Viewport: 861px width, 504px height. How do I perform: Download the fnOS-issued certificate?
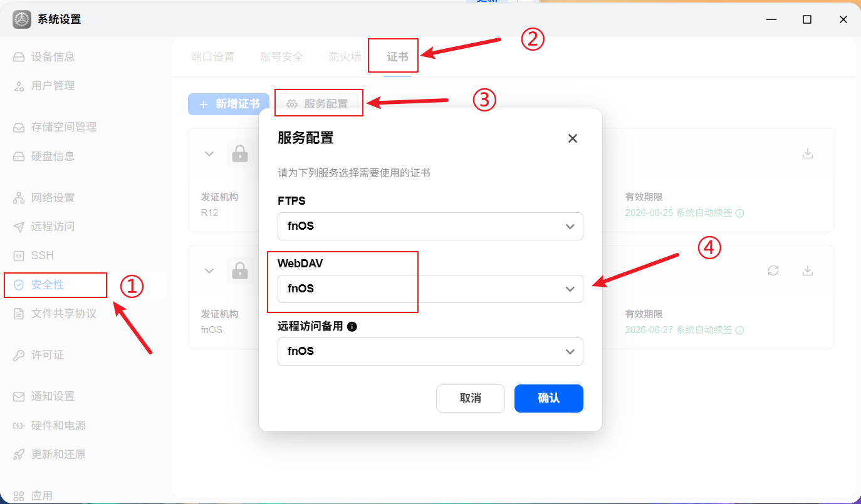[808, 270]
